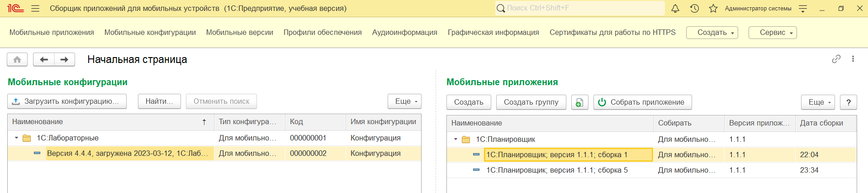The width and height of the screenshot is (868, 193).
Task: Select 1C:Планировщик; версия 1.1.1; сборка 1
Action: click(651, 154)
